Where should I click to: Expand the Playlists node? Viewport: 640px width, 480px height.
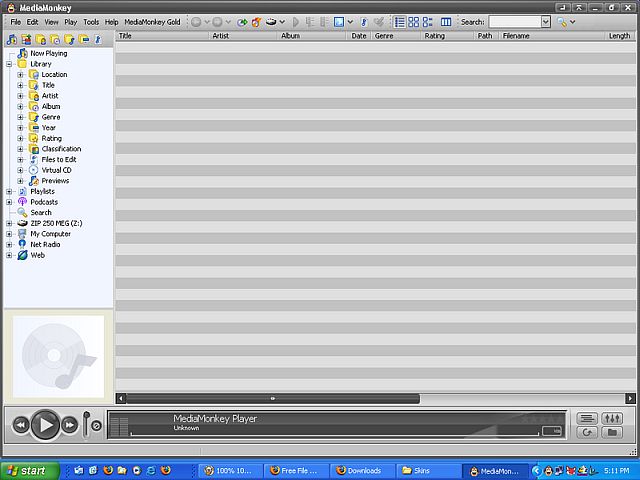click(9, 191)
